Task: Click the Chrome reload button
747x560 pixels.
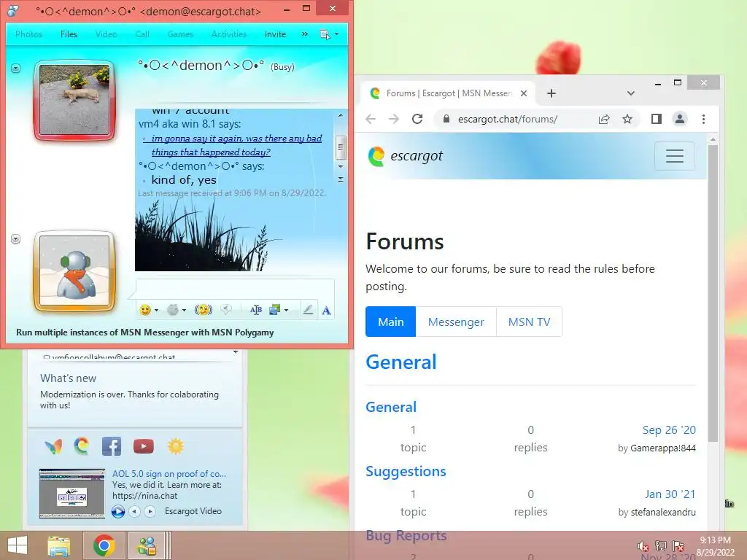Action: (417, 119)
